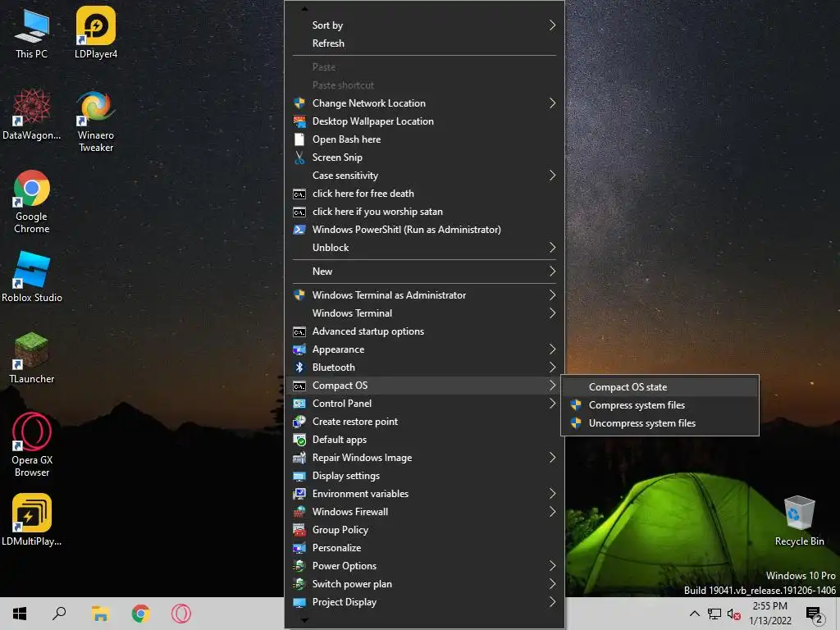
Task: Launch LDPlayer4 desktop shortcut
Action: (x=96, y=33)
